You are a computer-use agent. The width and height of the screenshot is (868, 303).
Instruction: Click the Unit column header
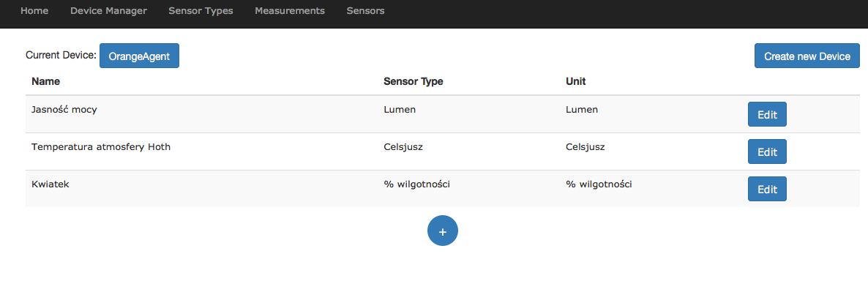click(x=575, y=81)
